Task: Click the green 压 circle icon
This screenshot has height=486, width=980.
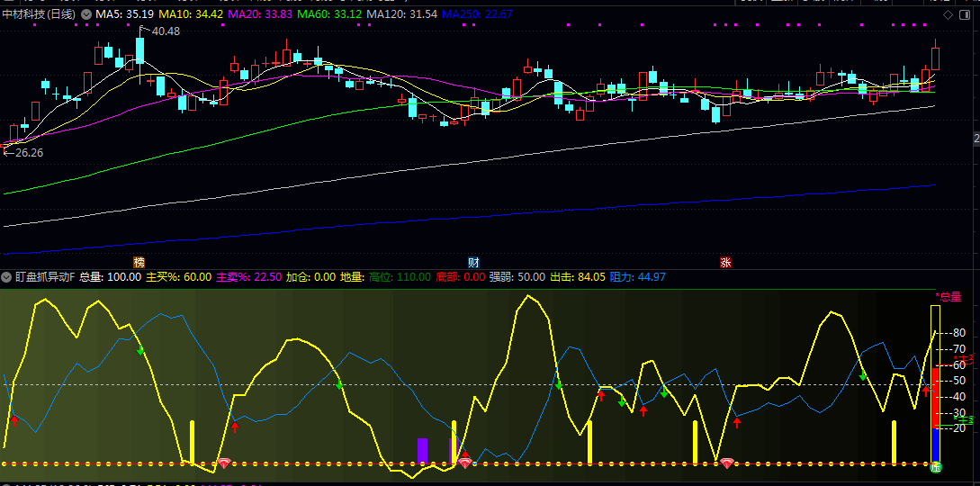Action: (935, 466)
